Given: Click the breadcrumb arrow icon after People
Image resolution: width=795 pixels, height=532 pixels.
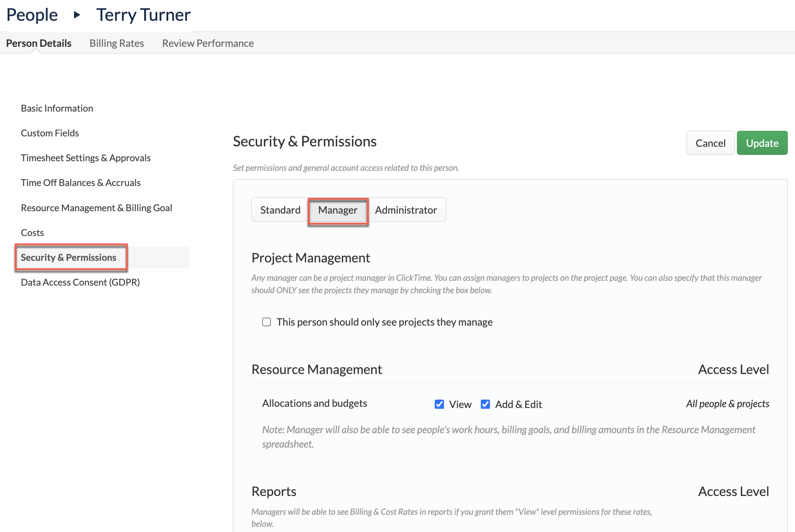Looking at the screenshot, I should tap(77, 15).
